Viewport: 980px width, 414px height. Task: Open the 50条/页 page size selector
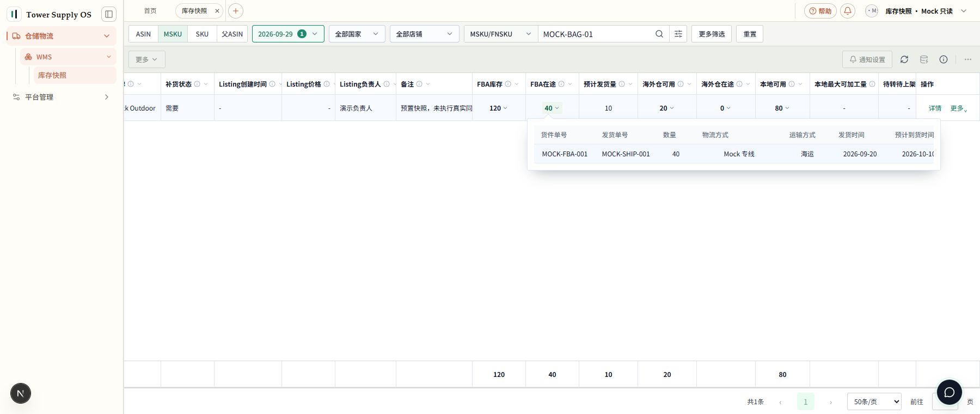(x=874, y=401)
